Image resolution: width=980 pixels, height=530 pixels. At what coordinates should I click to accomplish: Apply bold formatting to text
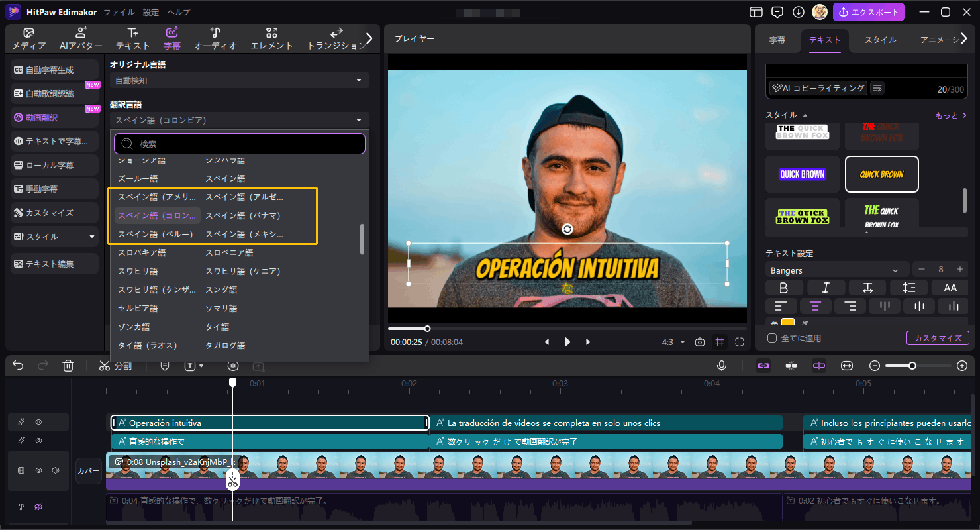(784, 288)
